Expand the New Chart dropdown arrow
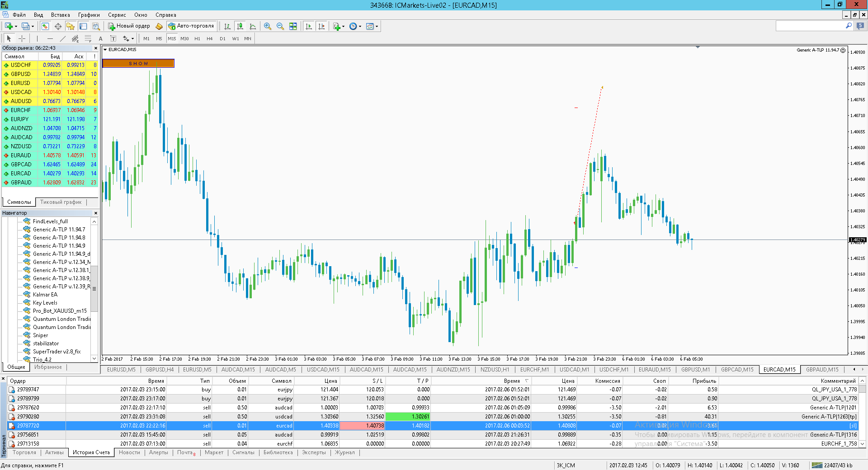The image size is (868, 470). click(16, 27)
